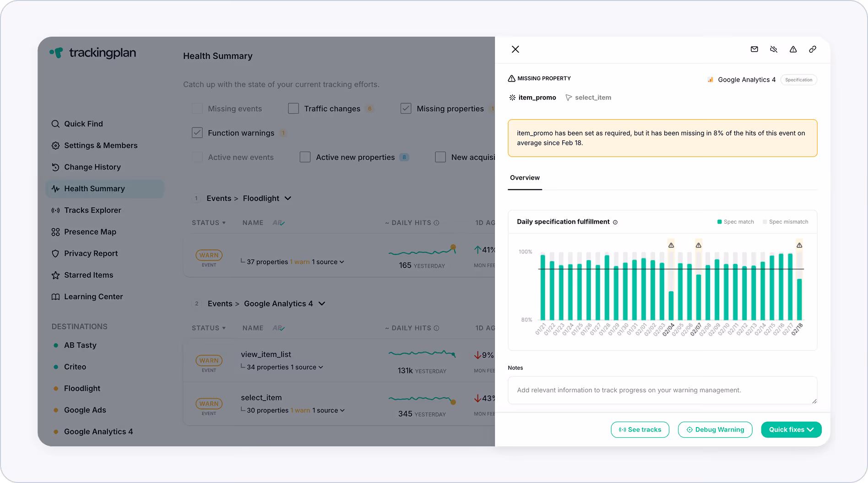Click the item_promo property icon
Screen dimensions: 868x483
(x=512, y=98)
